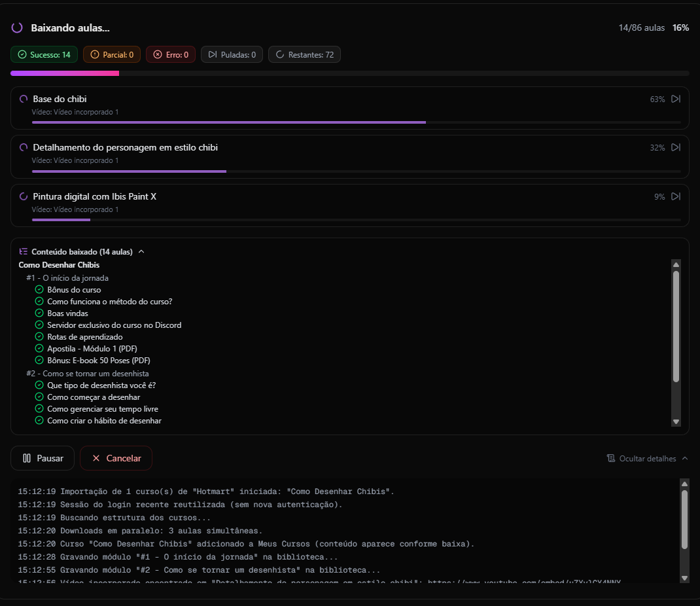The image size is (700, 606).
Task: Click the 32% value on Detalhamento row
Action: click(657, 148)
